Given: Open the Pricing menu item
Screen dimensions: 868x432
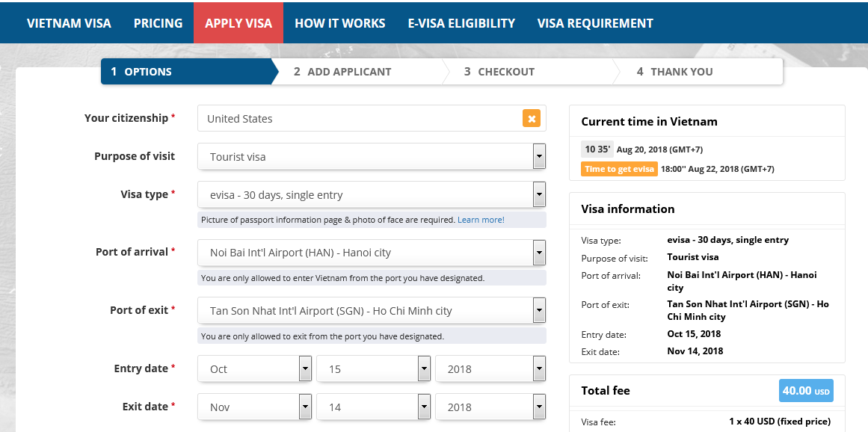Looking at the screenshot, I should [158, 23].
